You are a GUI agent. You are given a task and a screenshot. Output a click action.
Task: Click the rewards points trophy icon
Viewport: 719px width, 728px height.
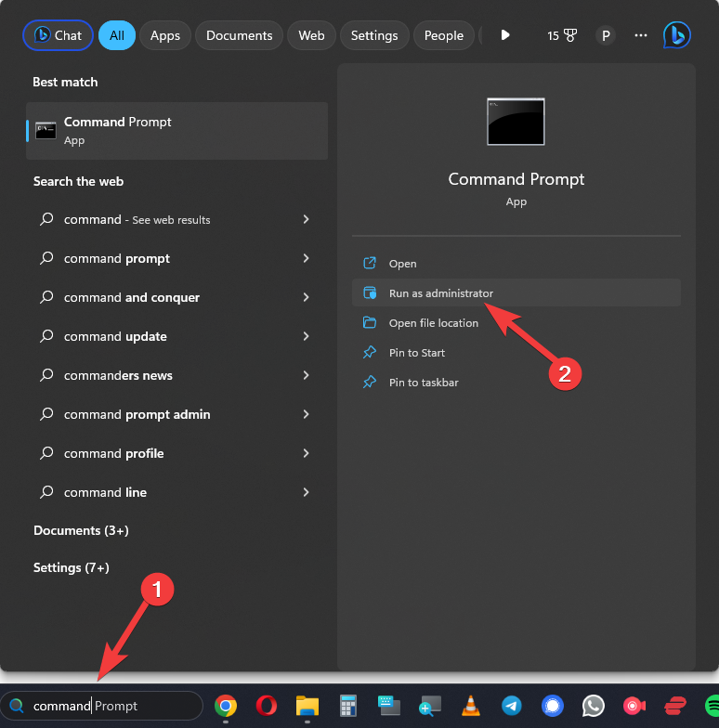click(x=562, y=35)
